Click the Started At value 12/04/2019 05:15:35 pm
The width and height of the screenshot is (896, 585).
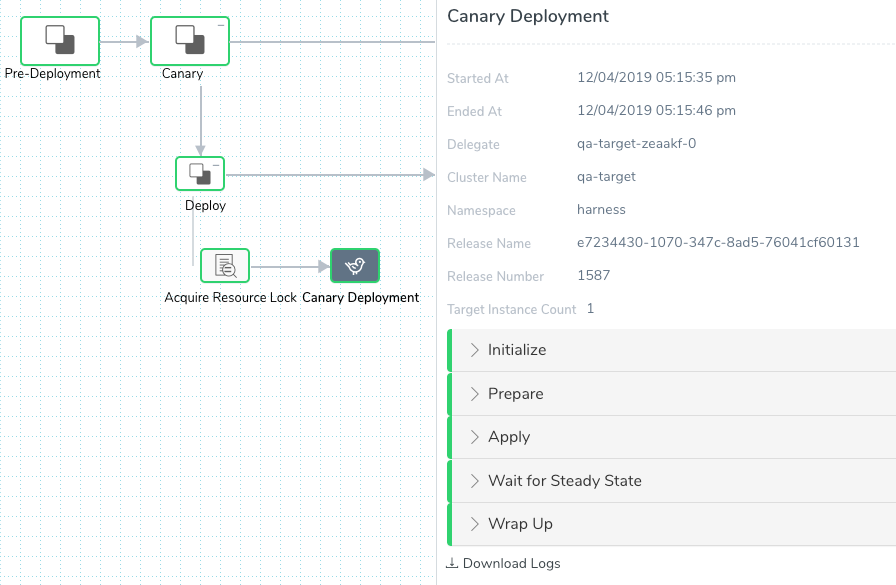pyautogui.click(x=657, y=78)
